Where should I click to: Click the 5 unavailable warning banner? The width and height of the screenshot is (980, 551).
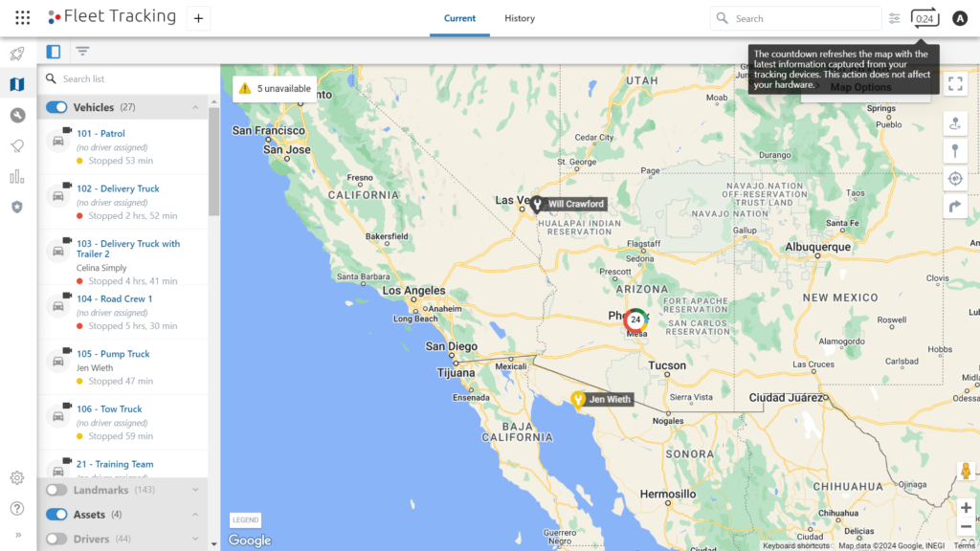click(x=275, y=87)
